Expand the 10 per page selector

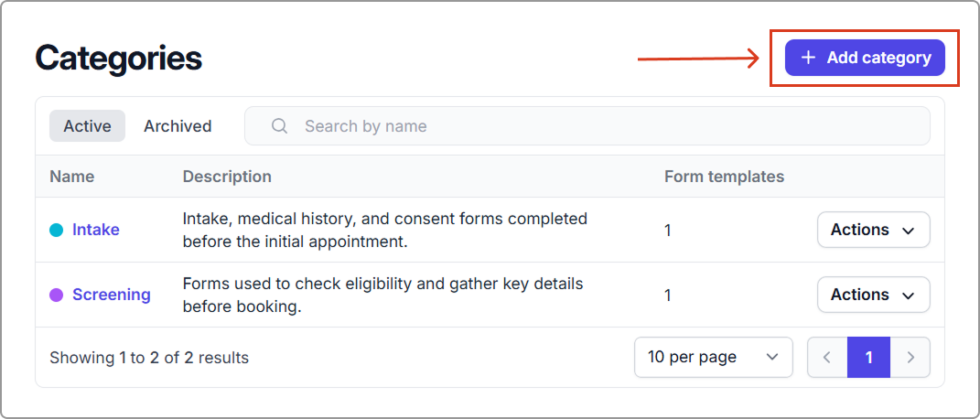(713, 357)
